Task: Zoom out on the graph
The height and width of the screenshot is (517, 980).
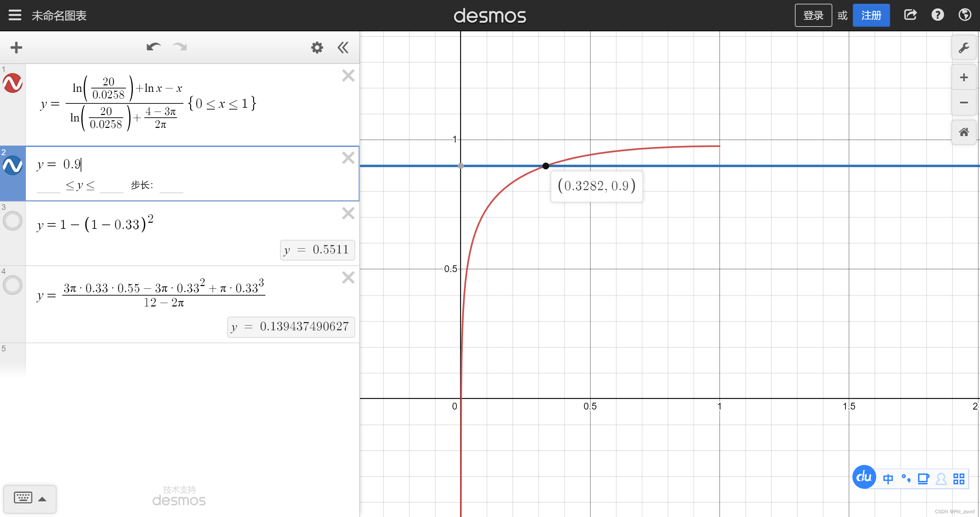Action: tap(964, 103)
